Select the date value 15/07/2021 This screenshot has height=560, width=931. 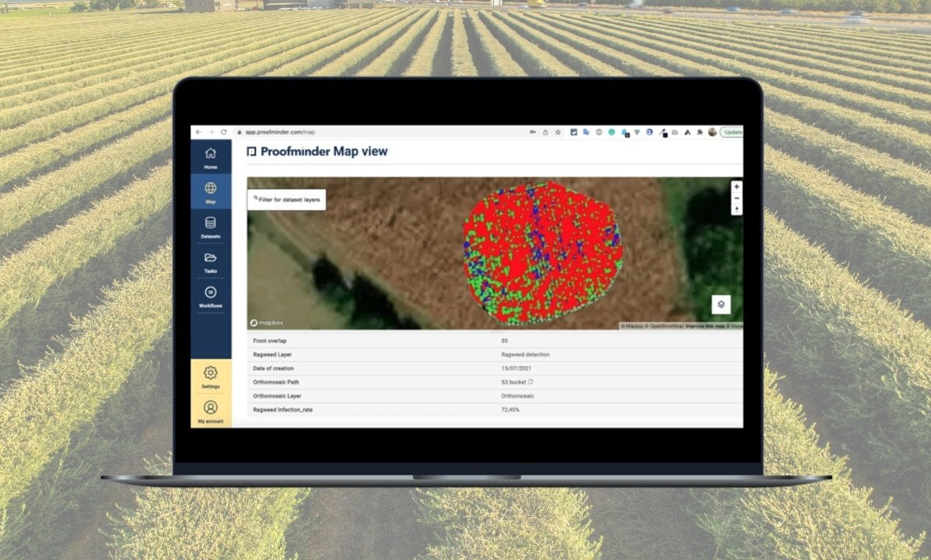516,368
